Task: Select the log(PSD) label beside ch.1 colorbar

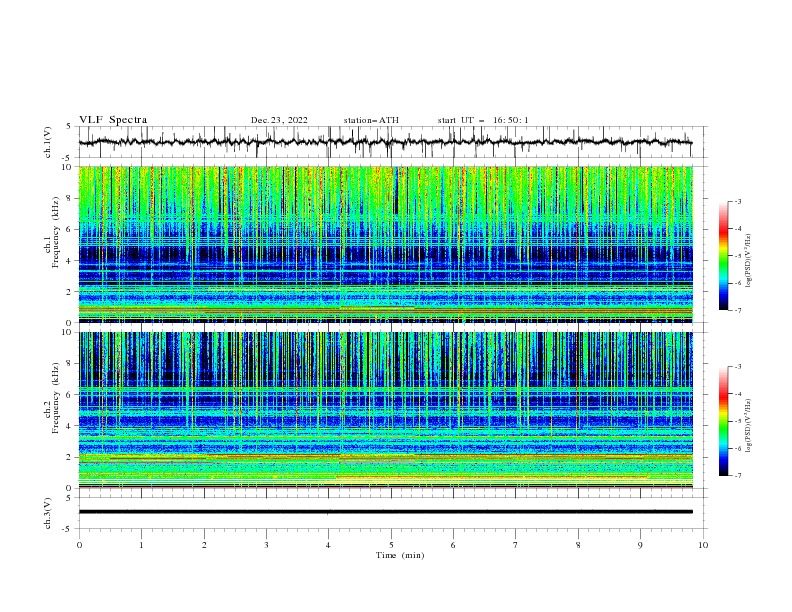Action: (748, 260)
